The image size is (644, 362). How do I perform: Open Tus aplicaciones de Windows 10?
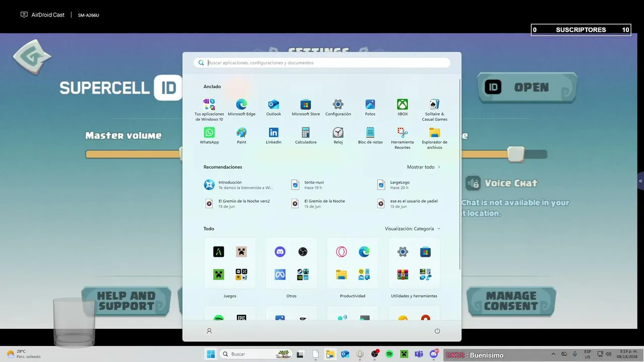[209, 110]
